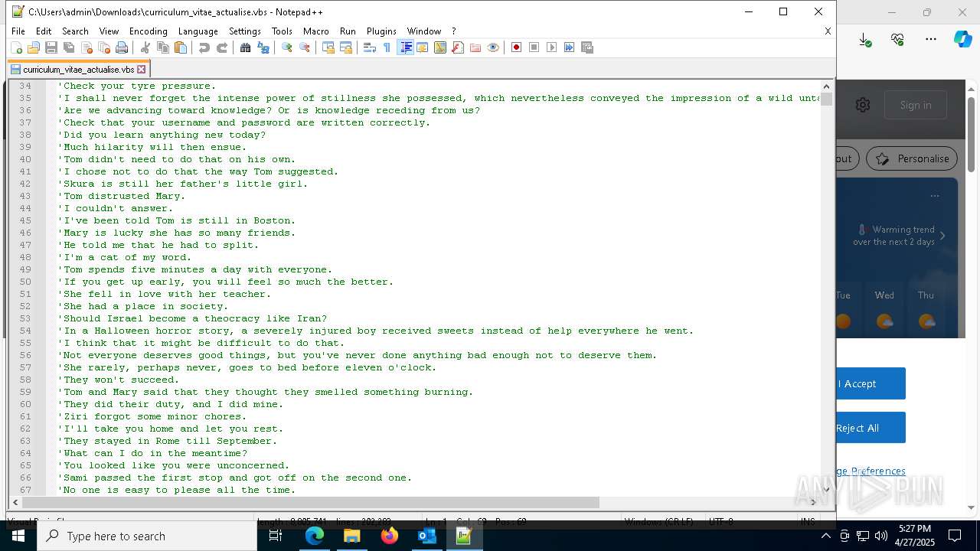Toggle synchronize horizontal scrolling
This screenshot has height=551, width=980.
point(346,47)
